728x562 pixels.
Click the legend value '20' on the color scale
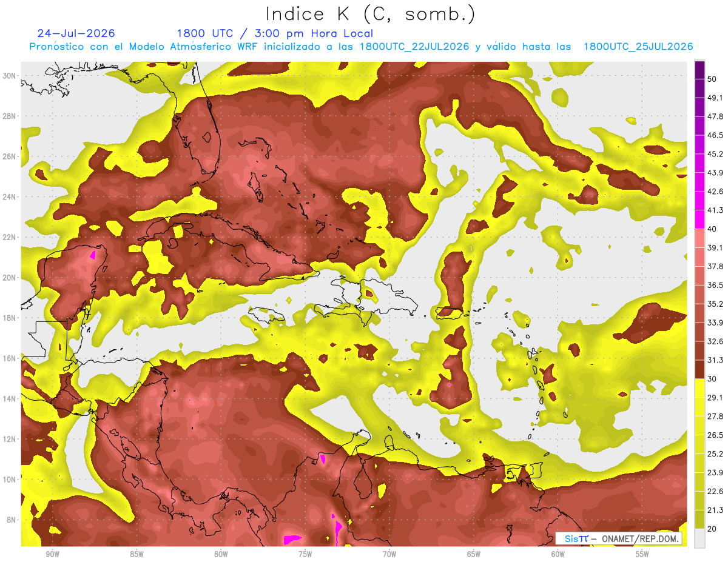[713, 529]
